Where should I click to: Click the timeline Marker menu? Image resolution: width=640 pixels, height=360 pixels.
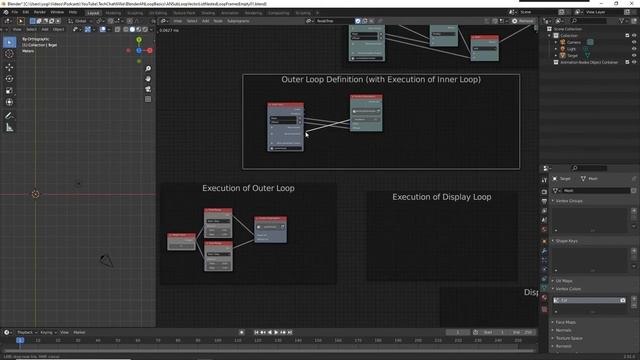[79, 332]
